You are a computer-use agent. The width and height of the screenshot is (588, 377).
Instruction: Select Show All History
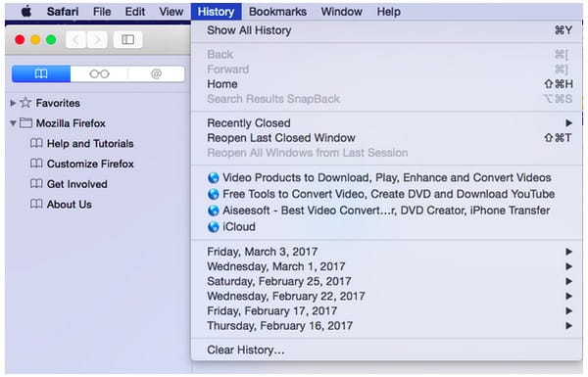(x=387, y=30)
